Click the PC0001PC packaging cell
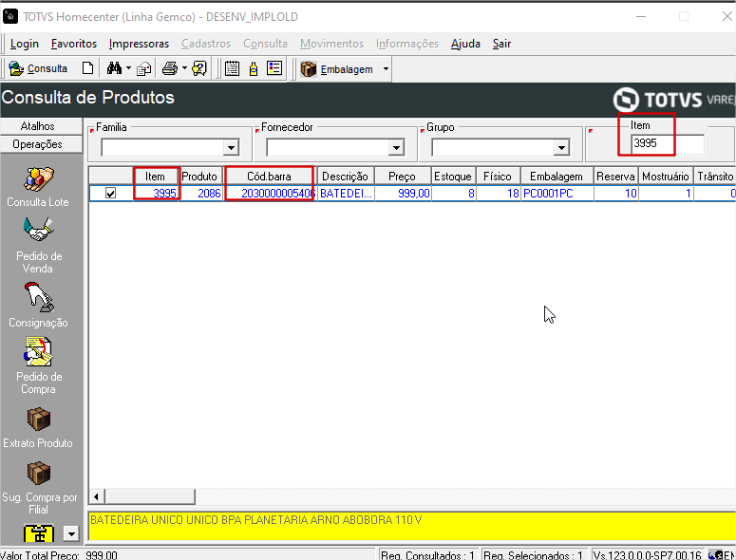 coord(557,194)
